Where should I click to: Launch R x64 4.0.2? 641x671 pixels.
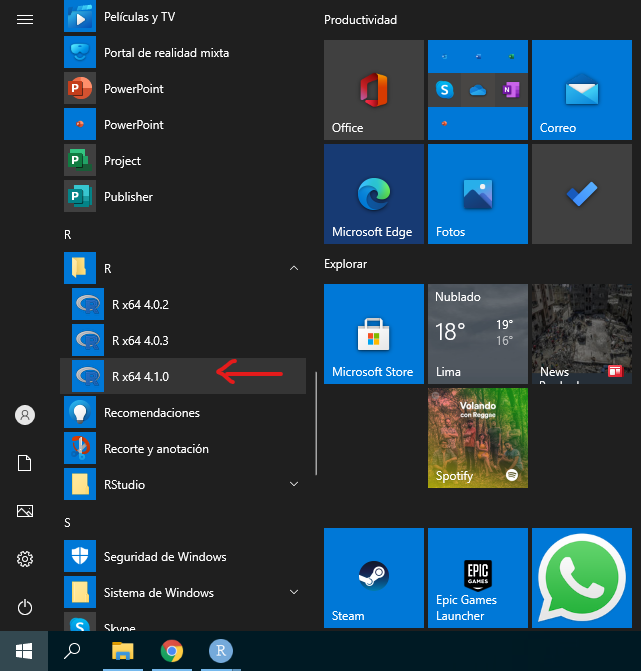coord(184,304)
